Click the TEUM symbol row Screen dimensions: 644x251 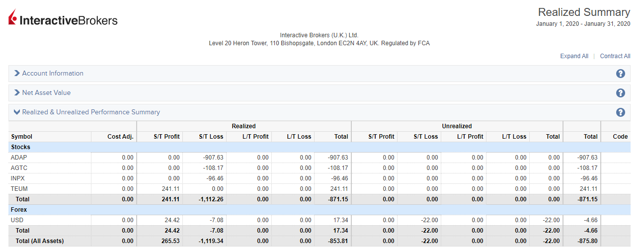(19, 189)
